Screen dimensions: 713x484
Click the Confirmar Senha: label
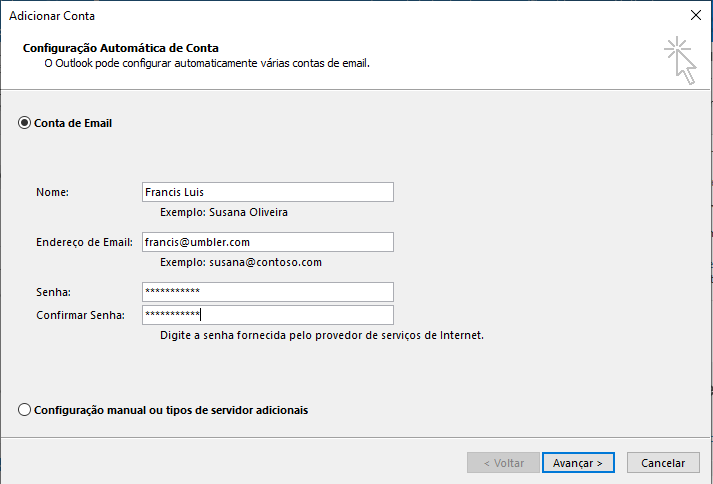80,315
